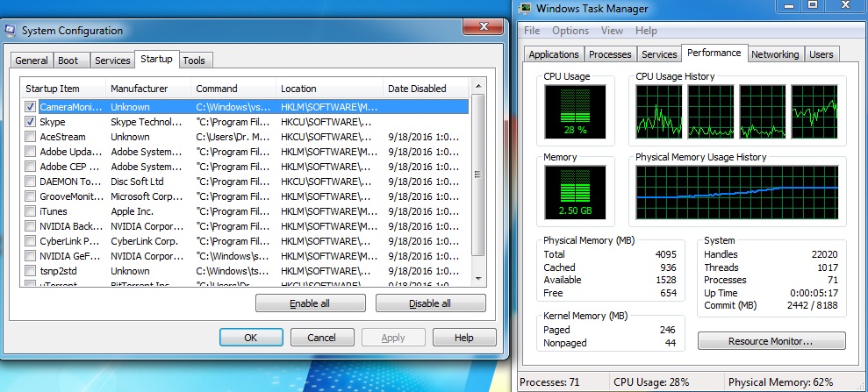
Task: Click the Enable all button
Action: point(311,303)
